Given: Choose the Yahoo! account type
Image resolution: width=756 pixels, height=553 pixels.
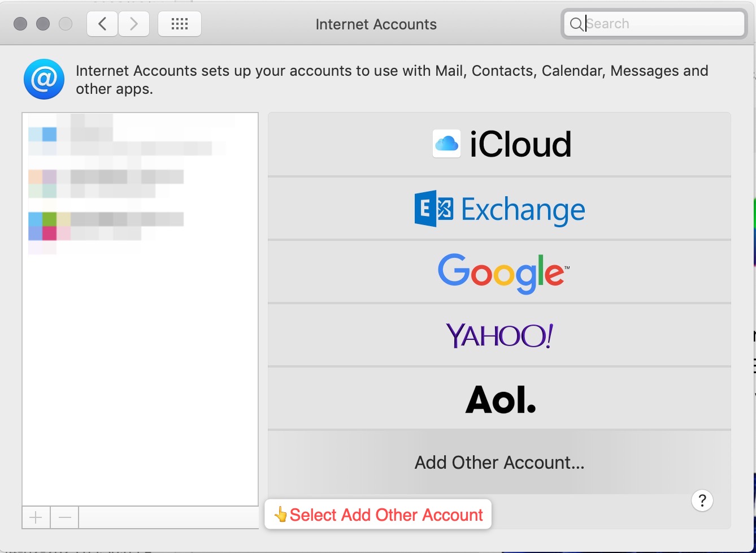Looking at the screenshot, I should [x=499, y=335].
